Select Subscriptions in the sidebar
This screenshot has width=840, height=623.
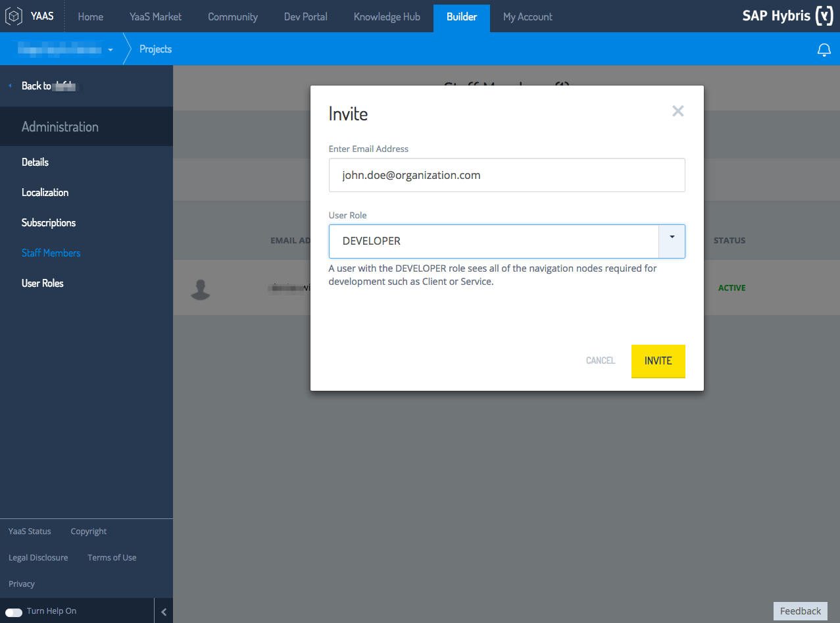coord(49,222)
